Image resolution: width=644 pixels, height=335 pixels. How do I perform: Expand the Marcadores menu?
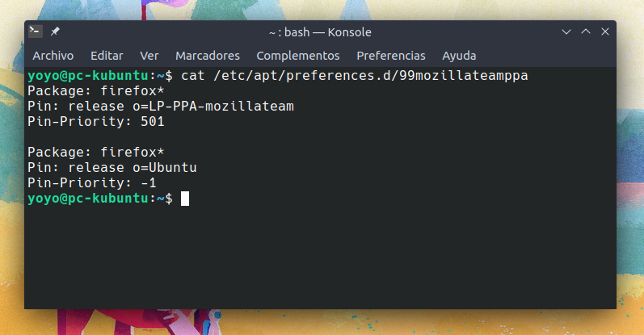pos(208,56)
